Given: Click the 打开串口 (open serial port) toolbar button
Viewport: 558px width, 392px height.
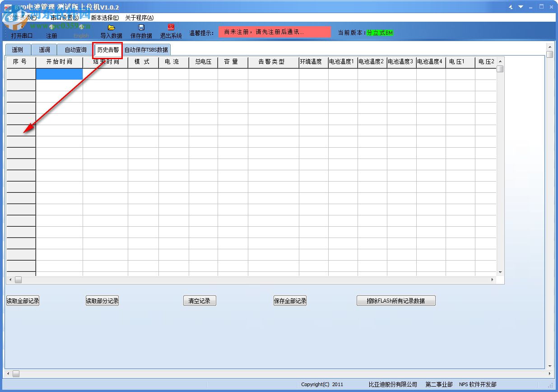Looking at the screenshot, I should [x=22, y=32].
